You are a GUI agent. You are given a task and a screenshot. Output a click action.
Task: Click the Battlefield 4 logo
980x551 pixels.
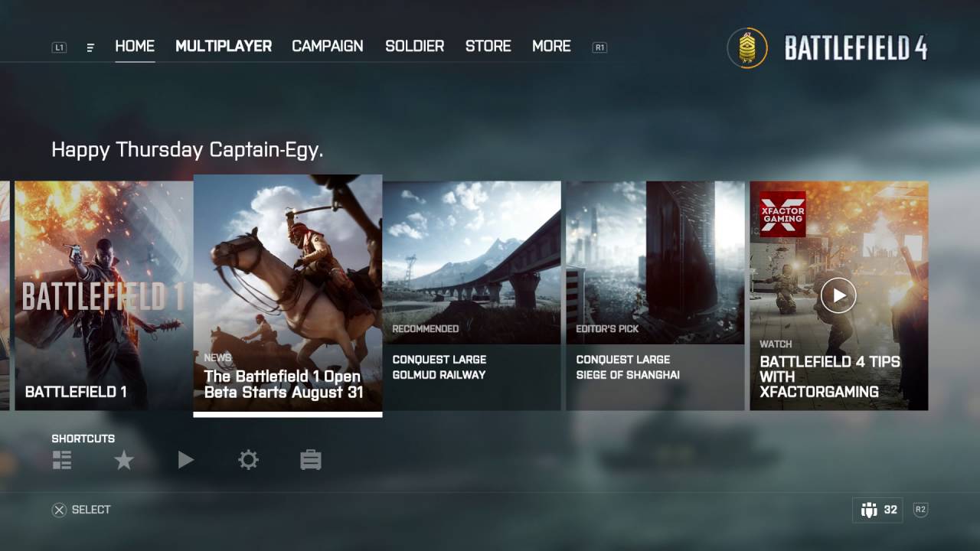point(856,47)
